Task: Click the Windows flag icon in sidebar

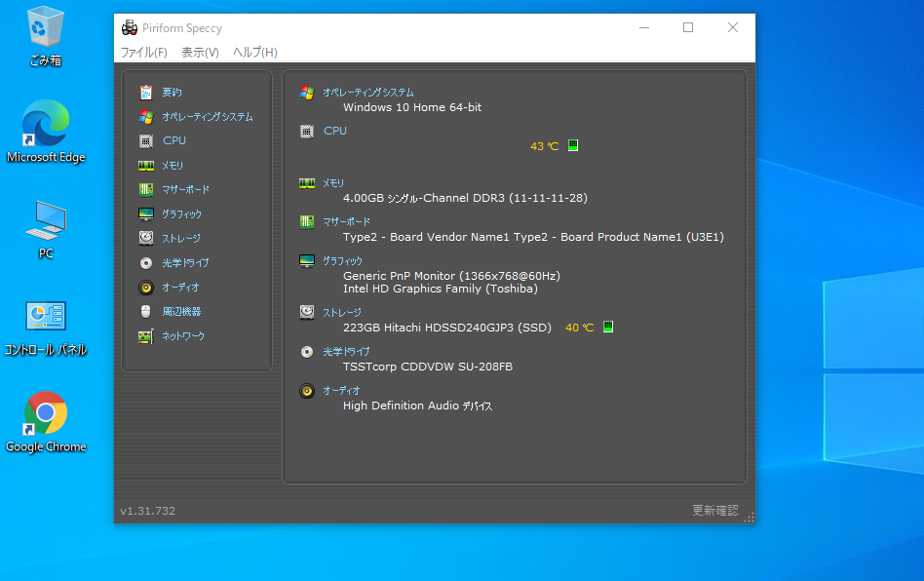Action: tap(146, 117)
